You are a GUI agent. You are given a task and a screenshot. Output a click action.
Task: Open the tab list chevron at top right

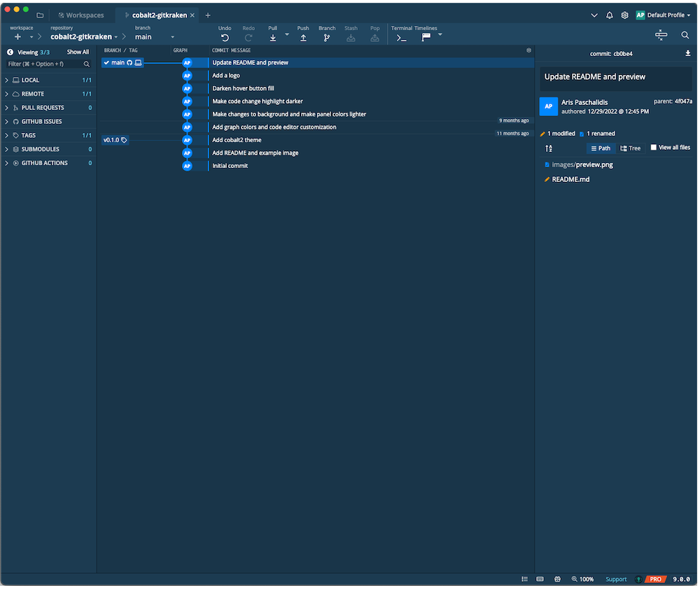tap(596, 15)
